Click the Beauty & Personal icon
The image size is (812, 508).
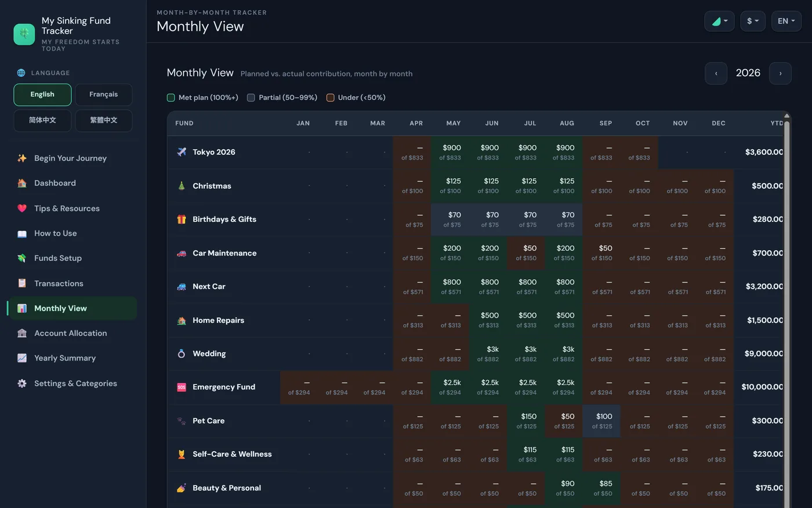point(182,488)
